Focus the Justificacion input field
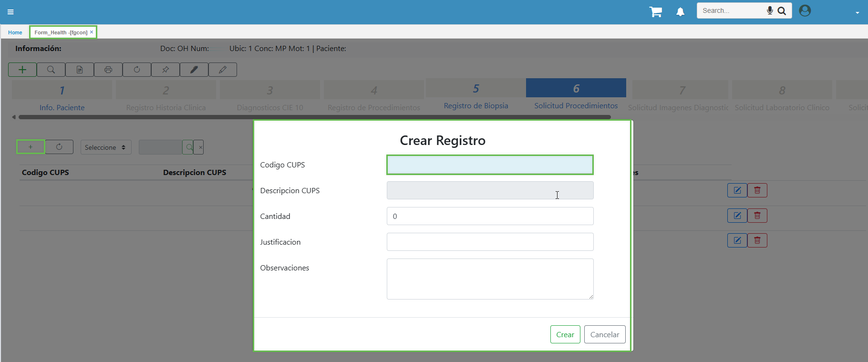 click(x=490, y=242)
